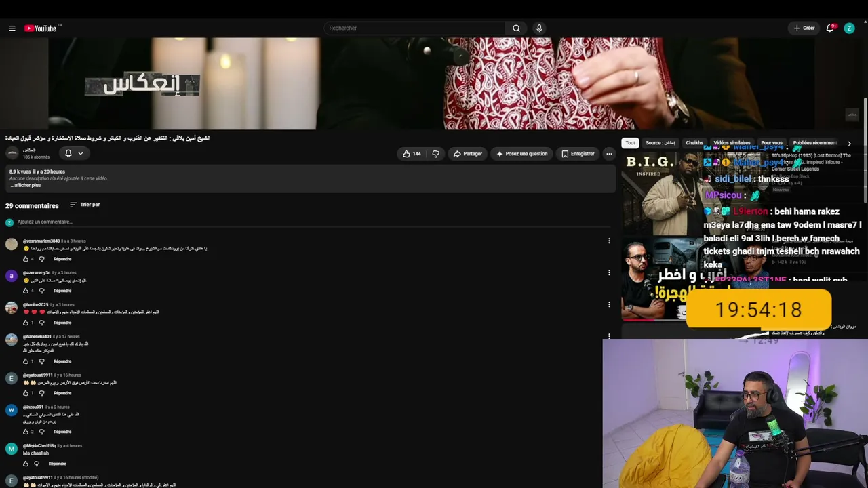Select the Pour vous chip
Image resolution: width=868 pixels, height=488 pixels.
click(x=772, y=143)
